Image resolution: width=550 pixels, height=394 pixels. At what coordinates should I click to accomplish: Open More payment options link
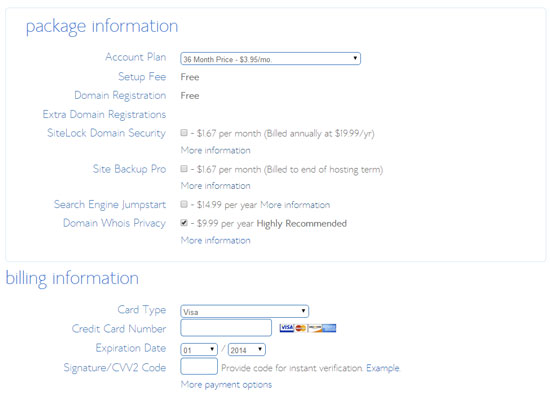point(226,385)
